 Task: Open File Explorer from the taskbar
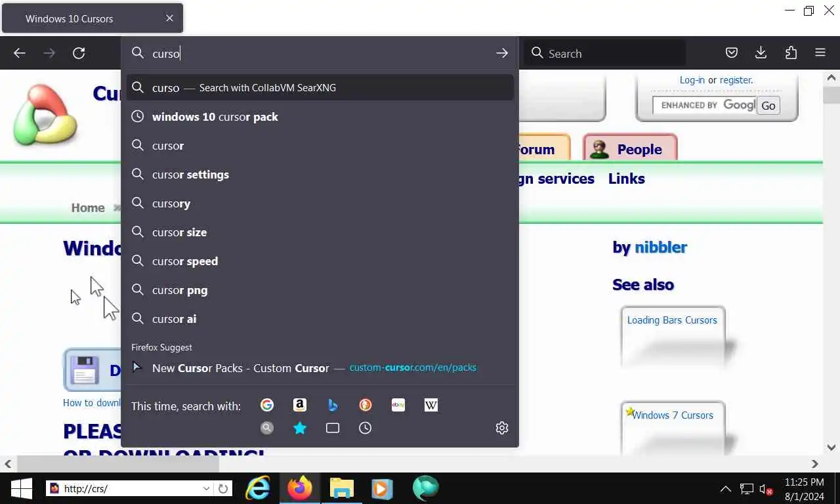coord(341,488)
